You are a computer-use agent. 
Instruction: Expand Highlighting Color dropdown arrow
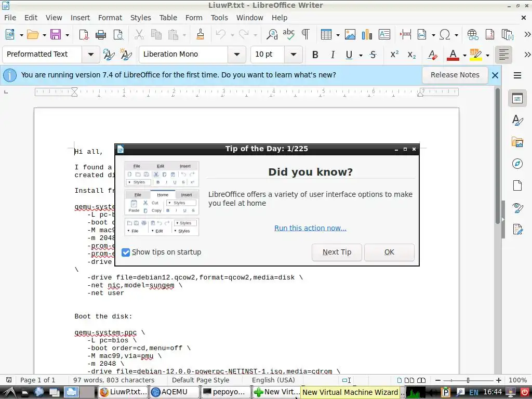[x=487, y=55]
